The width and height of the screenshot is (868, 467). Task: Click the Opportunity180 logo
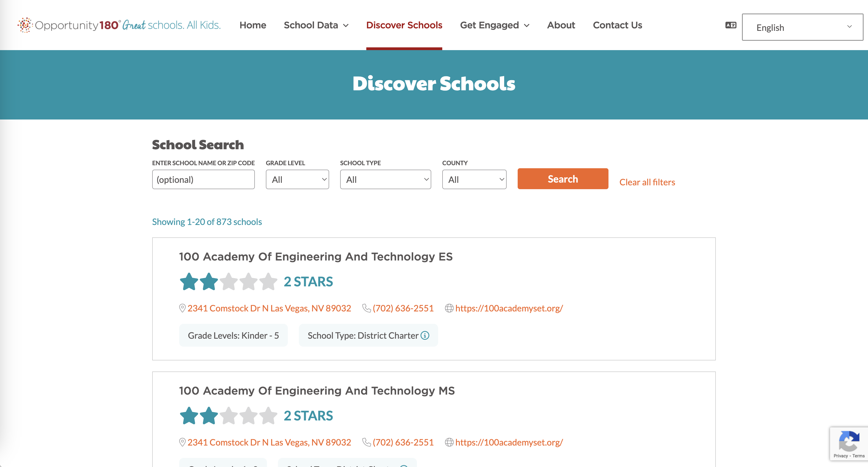pyautogui.click(x=119, y=25)
